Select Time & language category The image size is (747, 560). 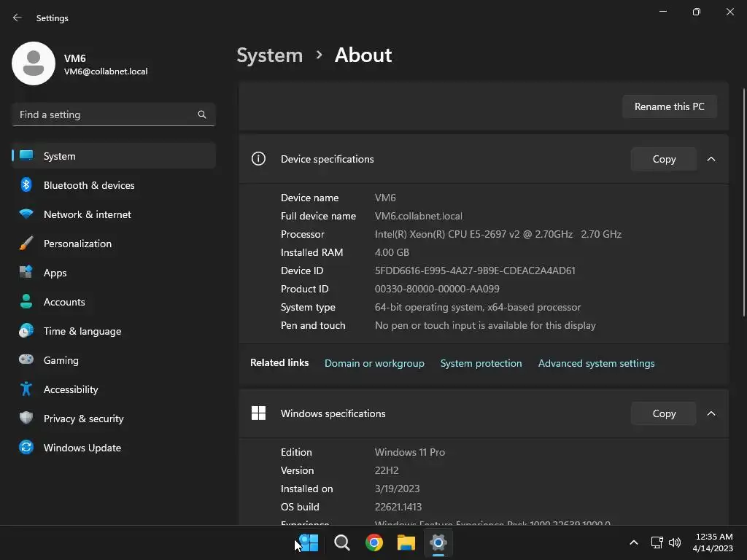click(113, 331)
